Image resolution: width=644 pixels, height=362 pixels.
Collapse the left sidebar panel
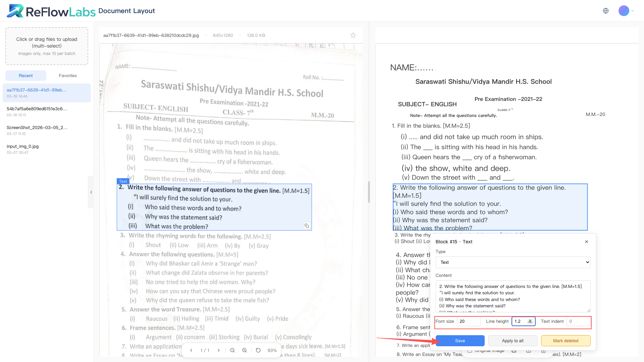pos(91,192)
